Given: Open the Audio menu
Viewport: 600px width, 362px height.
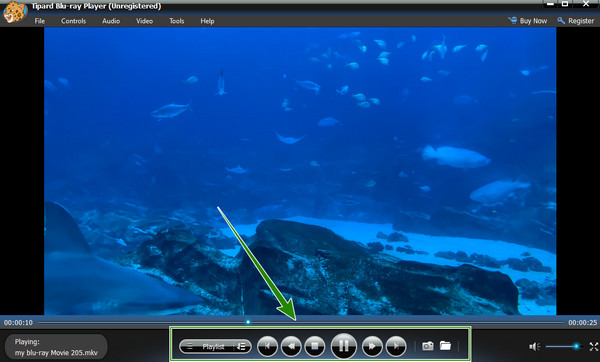Looking at the screenshot, I should pyautogui.click(x=111, y=21).
